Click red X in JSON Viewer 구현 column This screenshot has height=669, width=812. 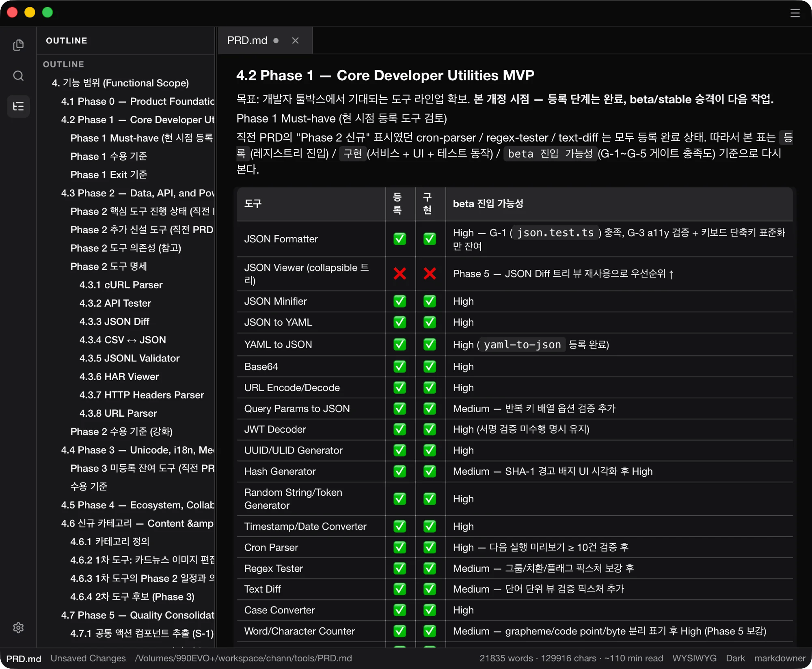pos(430,273)
